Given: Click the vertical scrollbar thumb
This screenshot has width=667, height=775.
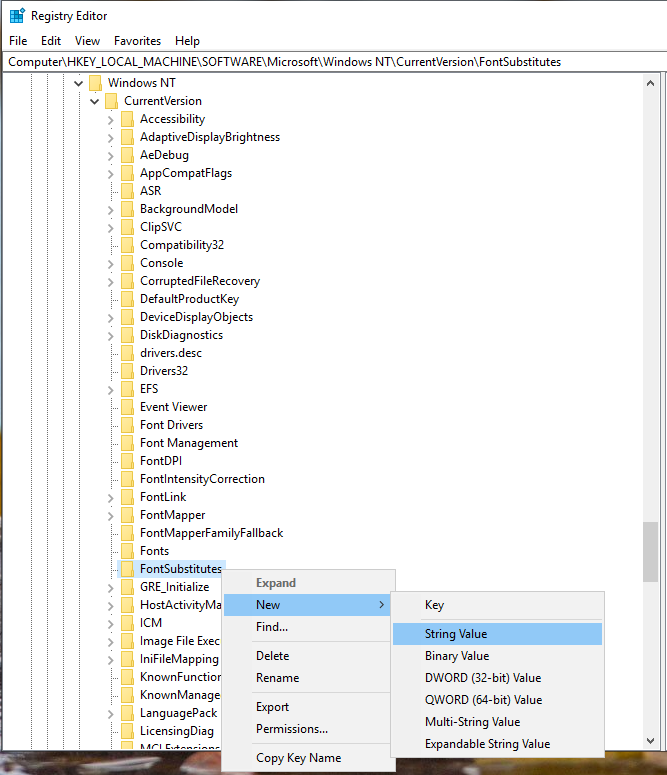Looking at the screenshot, I should [651, 552].
